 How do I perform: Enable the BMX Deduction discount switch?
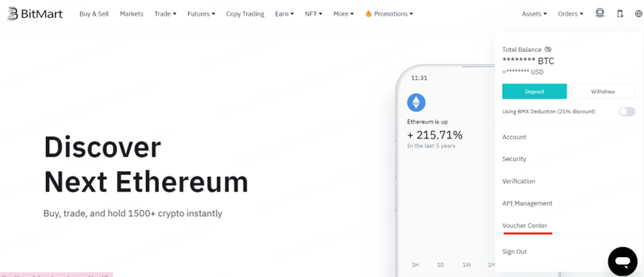click(x=627, y=111)
